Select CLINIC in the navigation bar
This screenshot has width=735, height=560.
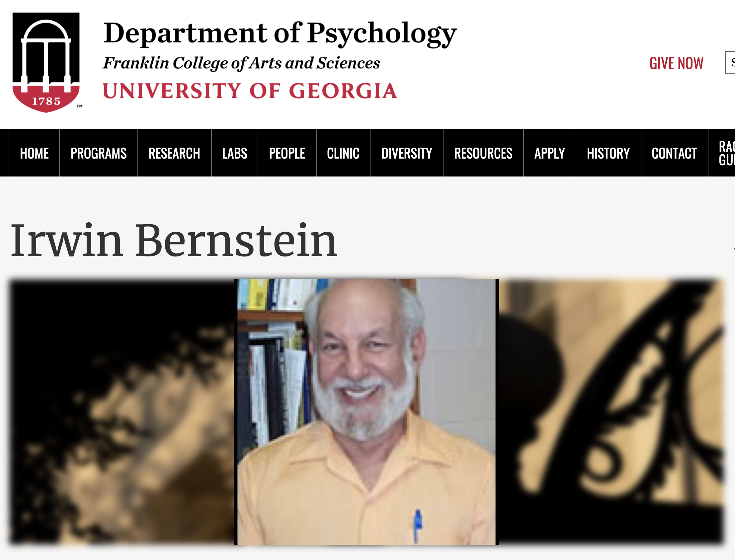point(344,153)
